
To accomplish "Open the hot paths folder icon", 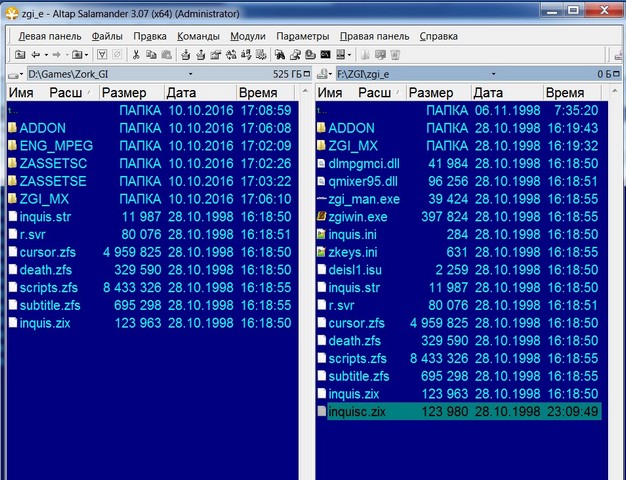I will [77, 55].
